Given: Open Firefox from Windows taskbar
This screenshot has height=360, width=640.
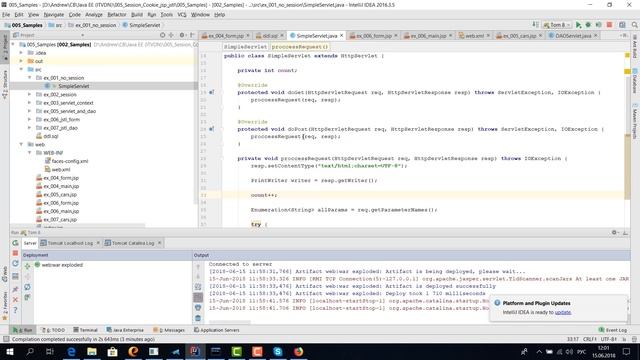Looking at the screenshot, I should [x=298, y=351].
